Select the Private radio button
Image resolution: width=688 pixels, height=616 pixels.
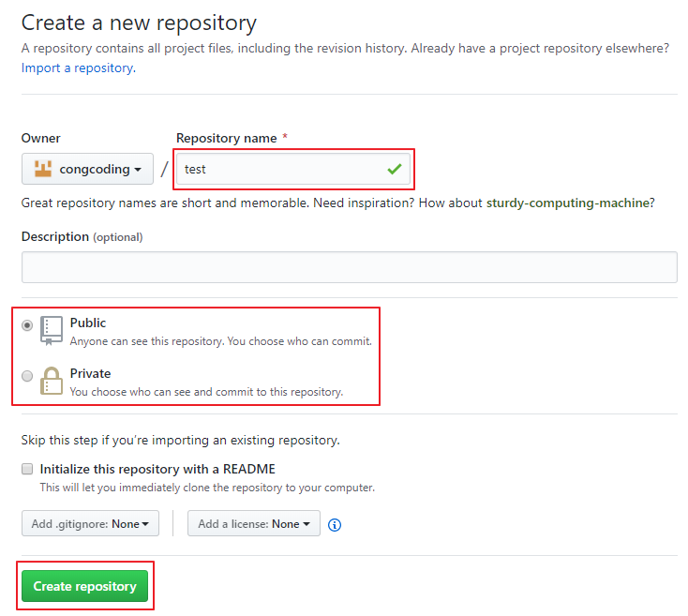(x=27, y=376)
